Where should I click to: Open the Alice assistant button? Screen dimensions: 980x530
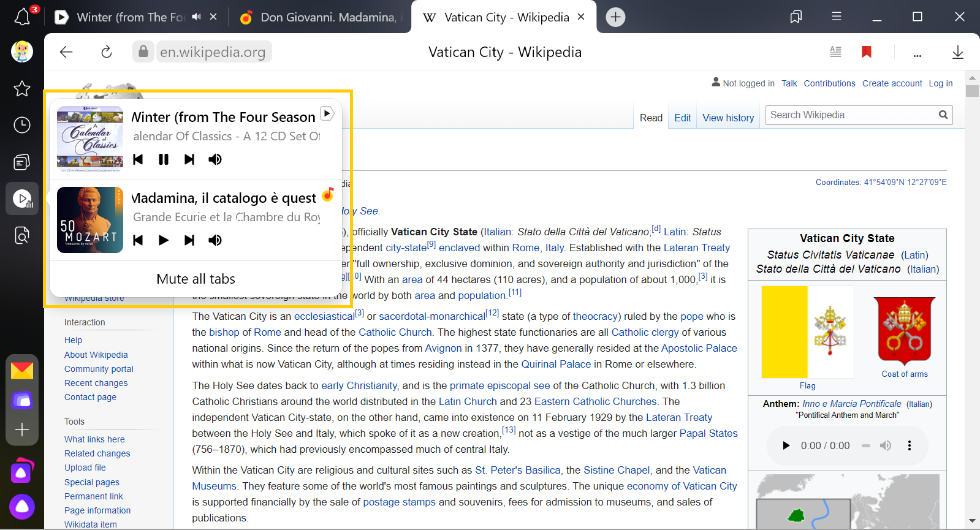click(x=22, y=507)
